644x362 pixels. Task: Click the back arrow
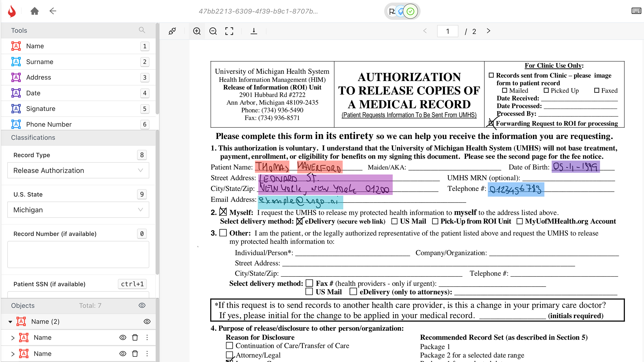[53, 11]
